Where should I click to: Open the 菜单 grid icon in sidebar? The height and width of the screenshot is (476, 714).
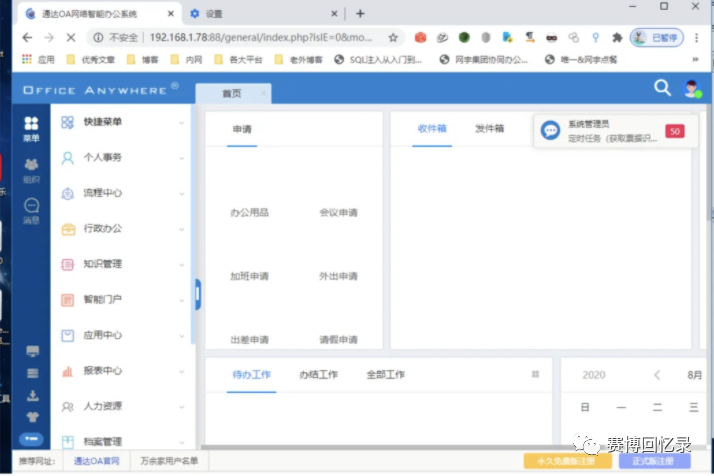[31, 123]
